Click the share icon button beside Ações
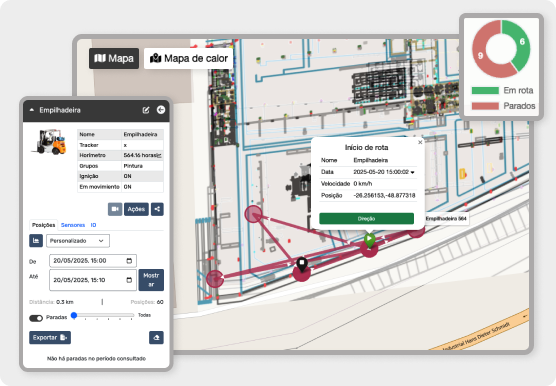Image resolution: width=556 pixels, height=386 pixels. 157,209
